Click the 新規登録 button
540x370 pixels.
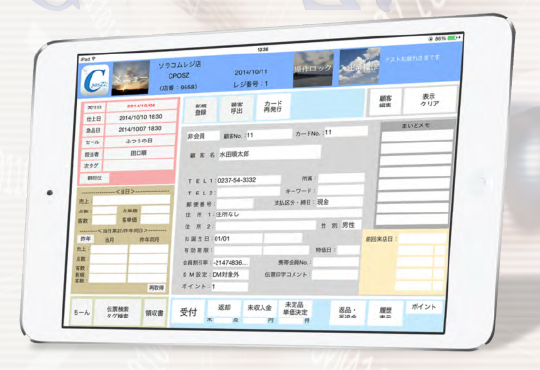[201, 110]
